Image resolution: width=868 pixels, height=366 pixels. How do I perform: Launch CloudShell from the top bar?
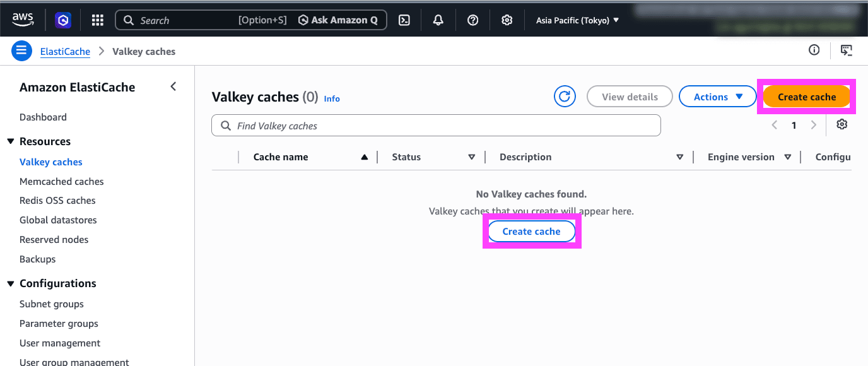point(404,20)
